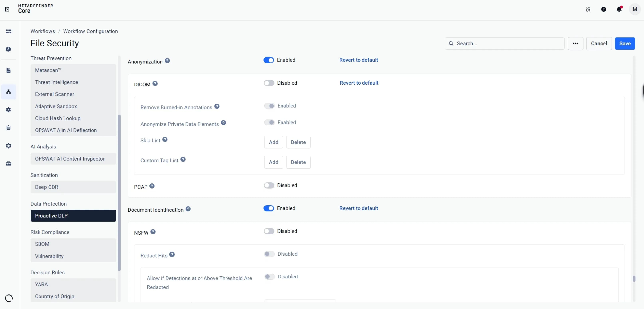Viewport: 644px width, 309px height.
Task: Click the help icon beside DICOM
Action: click(x=155, y=84)
